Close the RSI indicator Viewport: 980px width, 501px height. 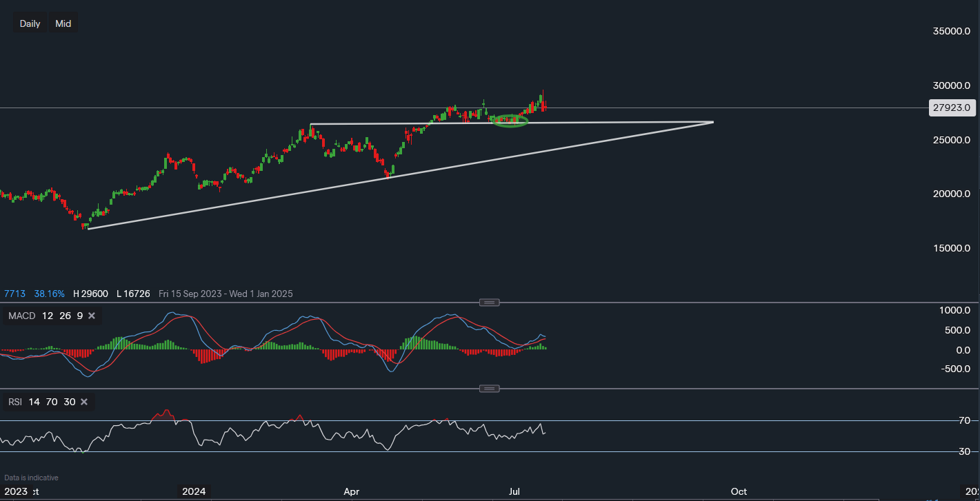(84, 402)
